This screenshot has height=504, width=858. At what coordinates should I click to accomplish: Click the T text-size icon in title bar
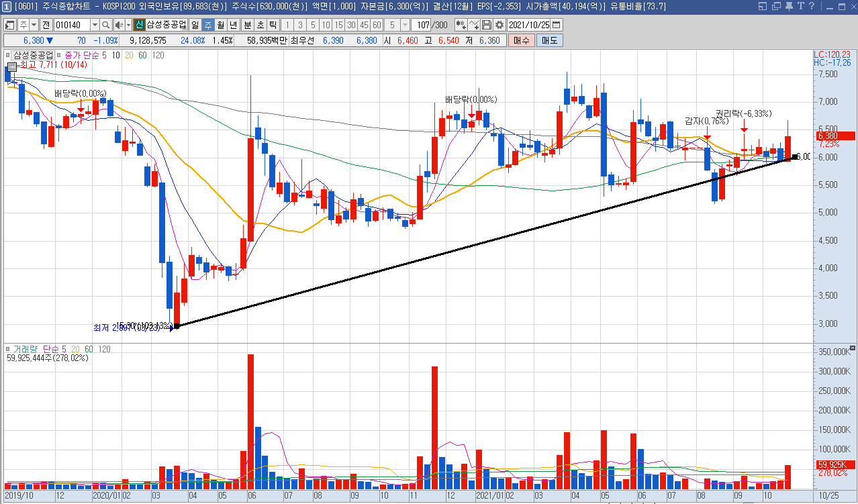coord(800,6)
